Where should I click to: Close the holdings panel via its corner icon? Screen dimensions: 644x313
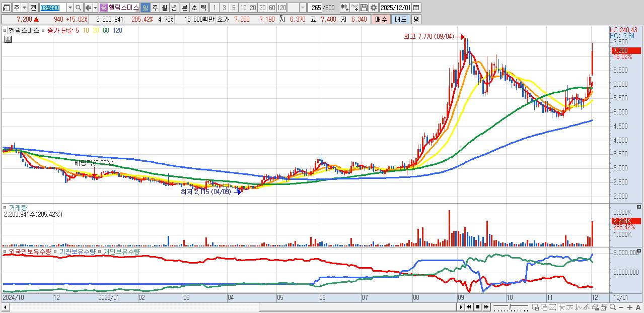point(639,250)
